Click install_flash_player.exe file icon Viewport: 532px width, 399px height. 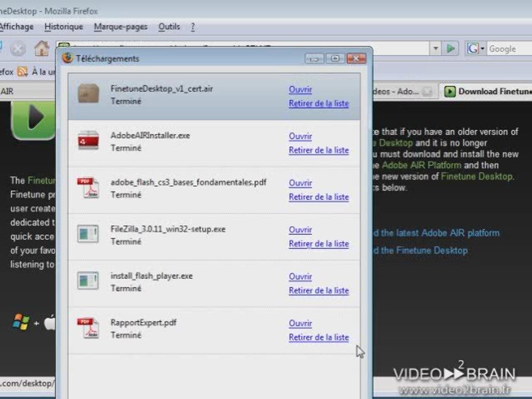[88, 280]
